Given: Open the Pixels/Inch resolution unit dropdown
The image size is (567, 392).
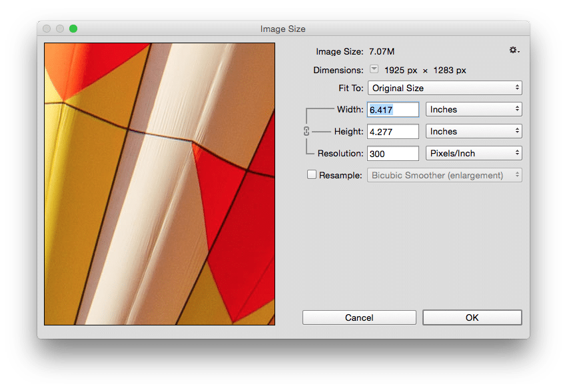Looking at the screenshot, I should (474, 153).
